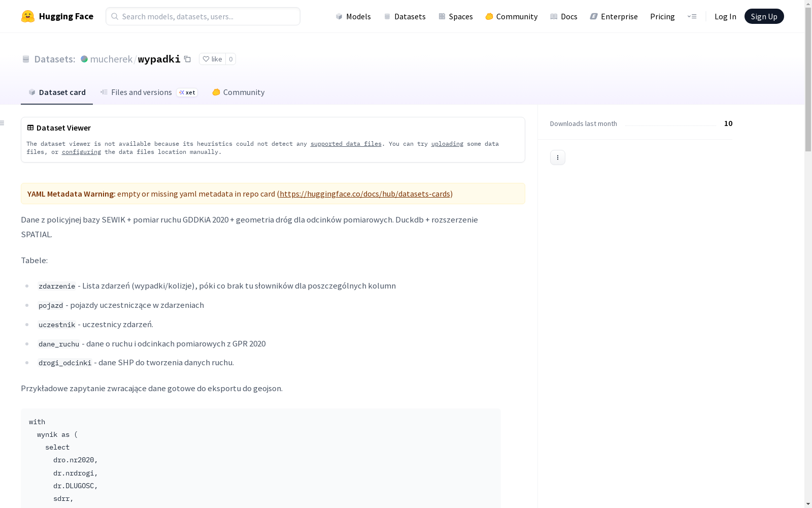Click the Datasets breadcrumb stack icon
The image size is (812, 508).
26,59
